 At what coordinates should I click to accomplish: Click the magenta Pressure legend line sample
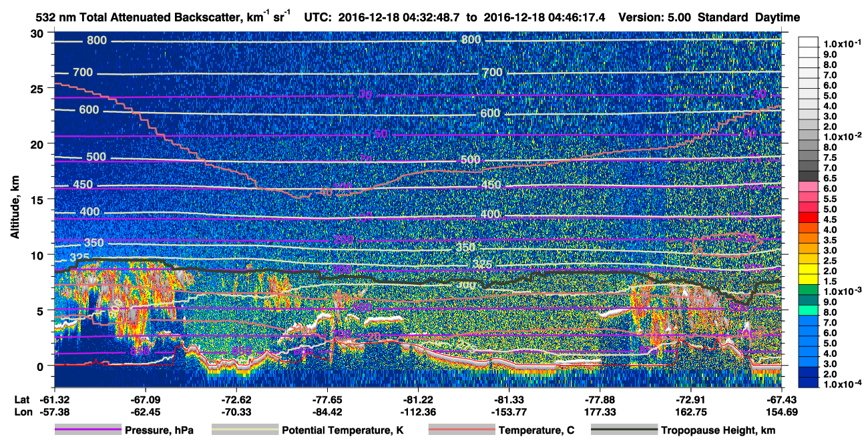(87, 430)
